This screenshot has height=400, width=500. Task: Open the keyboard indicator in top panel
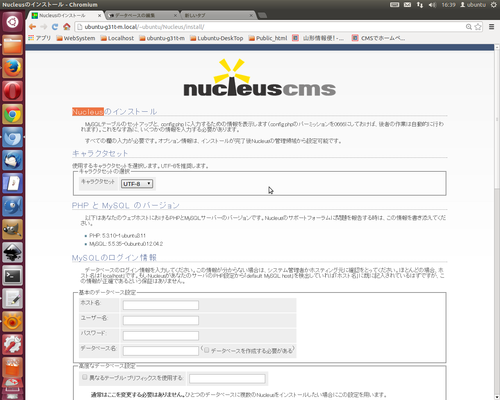tap(395, 5)
